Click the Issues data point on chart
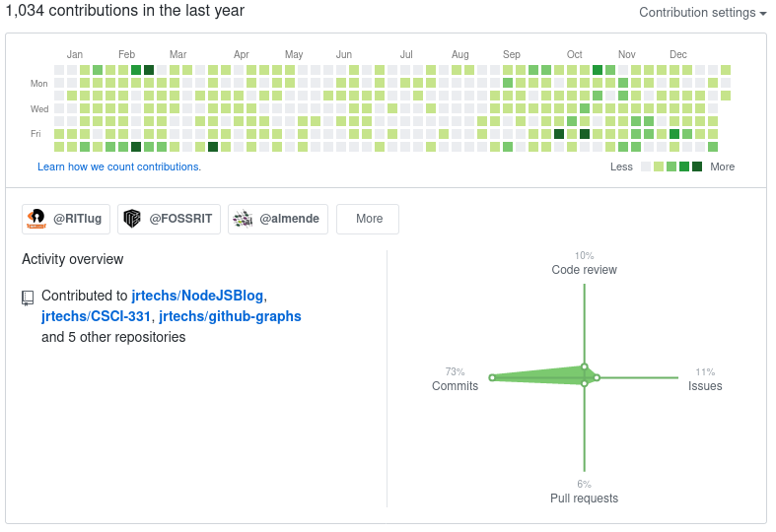The width and height of the screenshot is (776, 532). point(597,377)
